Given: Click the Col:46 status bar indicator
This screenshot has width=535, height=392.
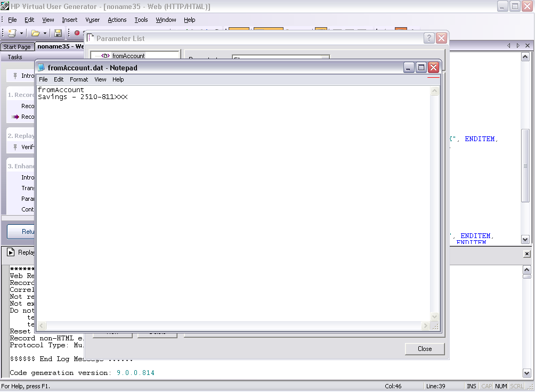Looking at the screenshot, I should 393,386.
